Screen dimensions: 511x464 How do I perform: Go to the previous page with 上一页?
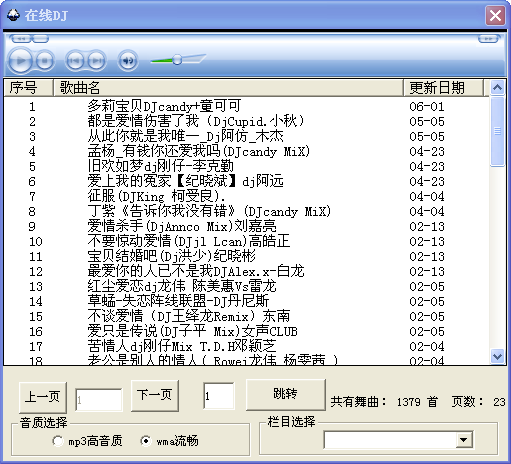[43, 397]
